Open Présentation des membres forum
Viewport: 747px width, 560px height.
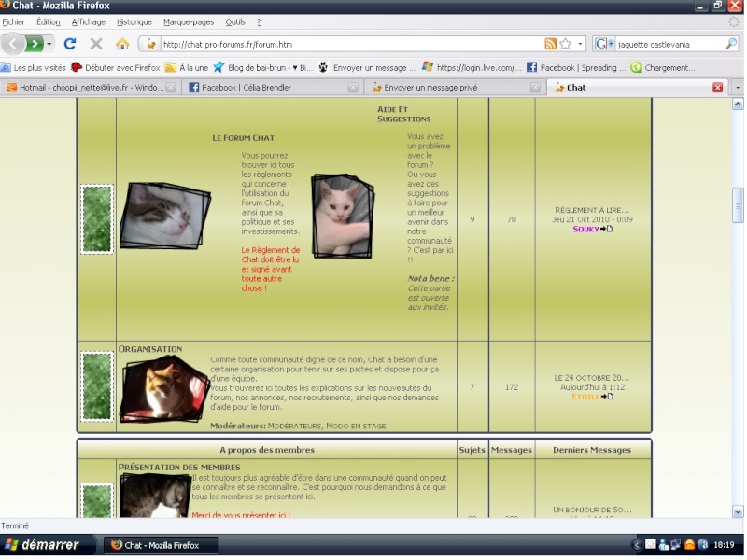pyautogui.click(x=179, y=468)
